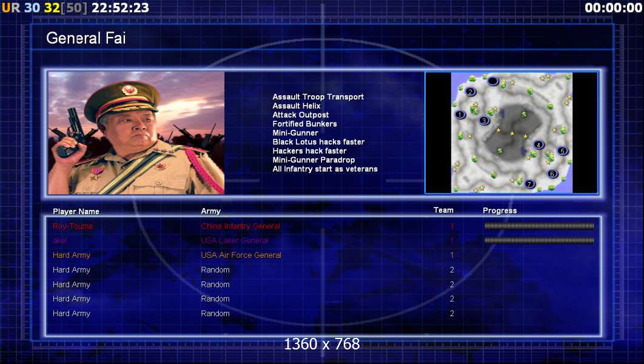This screenshot has height=364, width=644.
Task: Pick start position marker 7 on minimap
Action: [529, 184]
